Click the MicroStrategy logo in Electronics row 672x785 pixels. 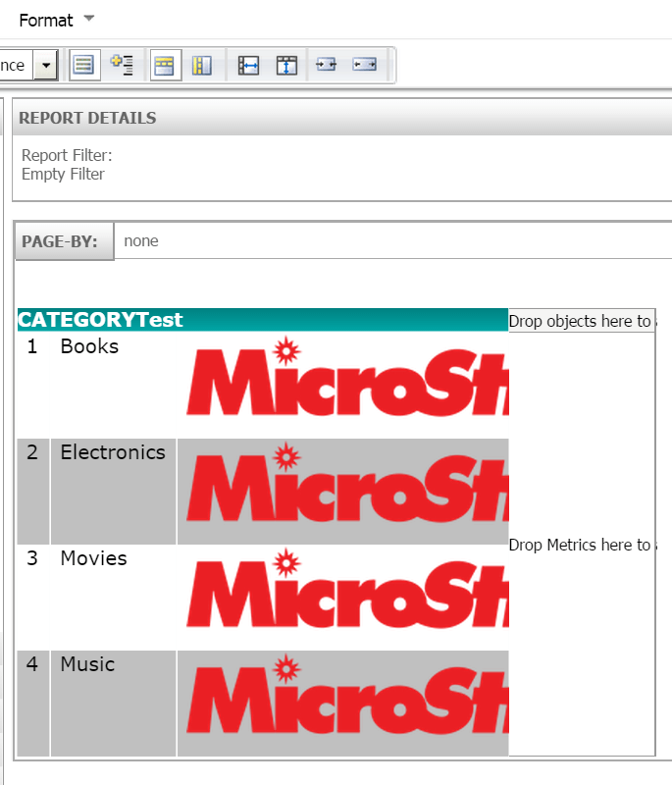(x=347, y=482)
